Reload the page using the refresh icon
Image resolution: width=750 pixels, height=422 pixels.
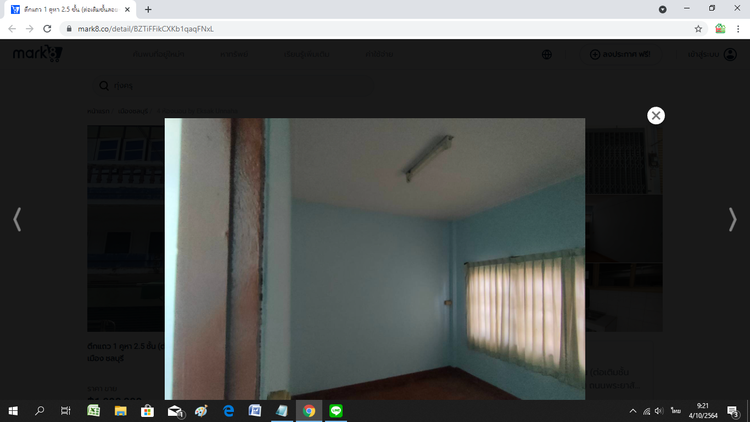[48, 29]
